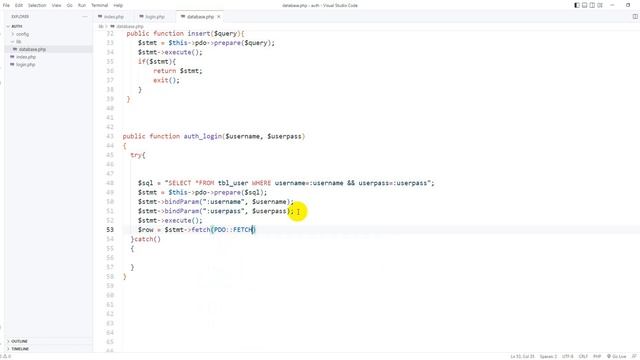
Task: Toggle the primary side bar layout icon
Action: pos(577,5)
